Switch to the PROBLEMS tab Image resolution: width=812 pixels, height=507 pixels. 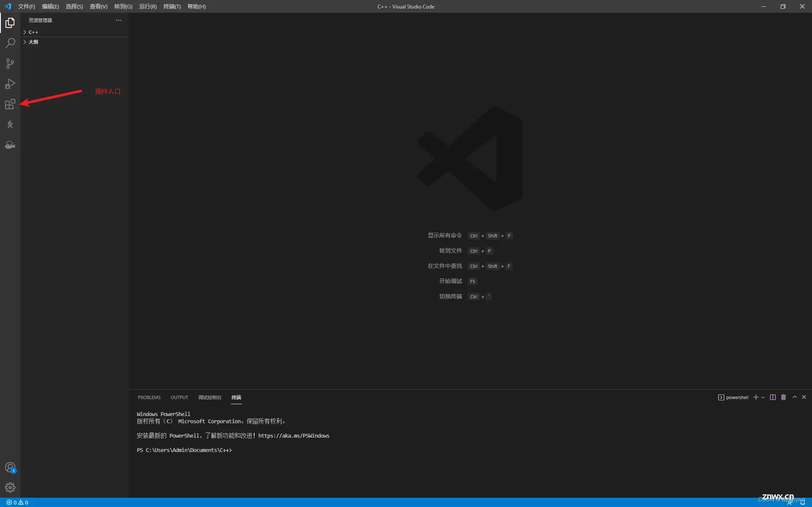149,397
